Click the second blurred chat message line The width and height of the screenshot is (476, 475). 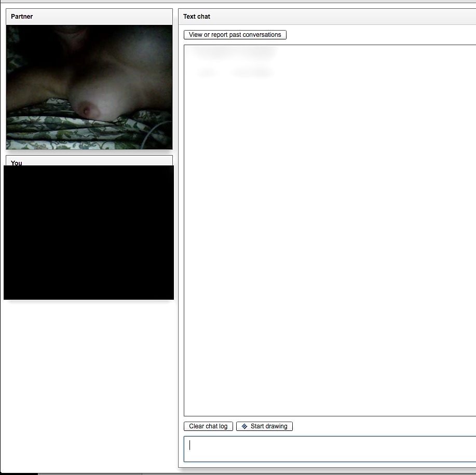[x=235, y=73]
